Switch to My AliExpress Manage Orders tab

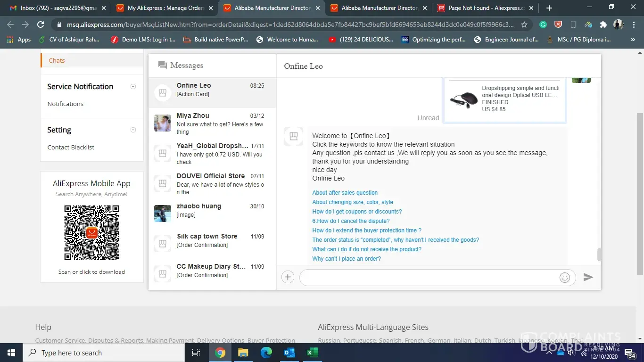(x=165, y=8)
